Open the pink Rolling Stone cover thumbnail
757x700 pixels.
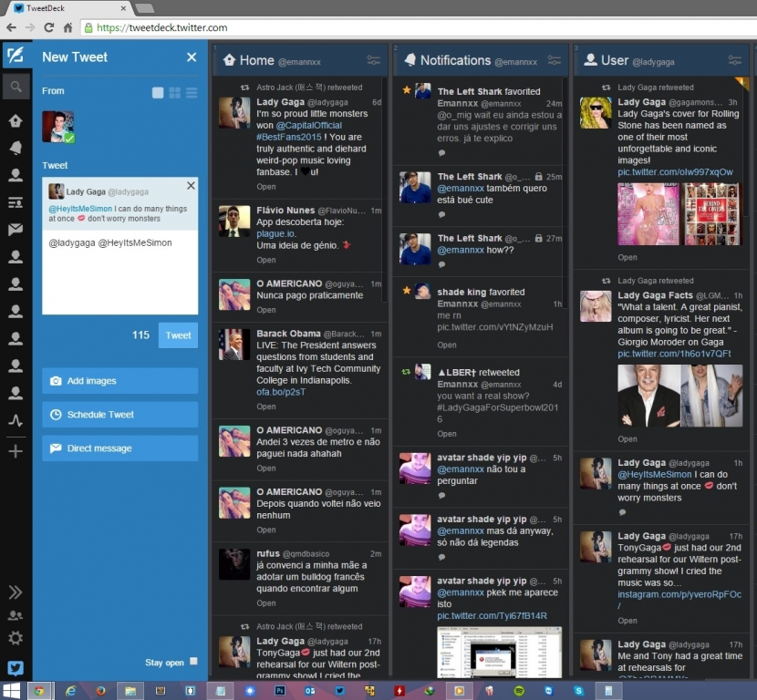[x=648, y=214]
